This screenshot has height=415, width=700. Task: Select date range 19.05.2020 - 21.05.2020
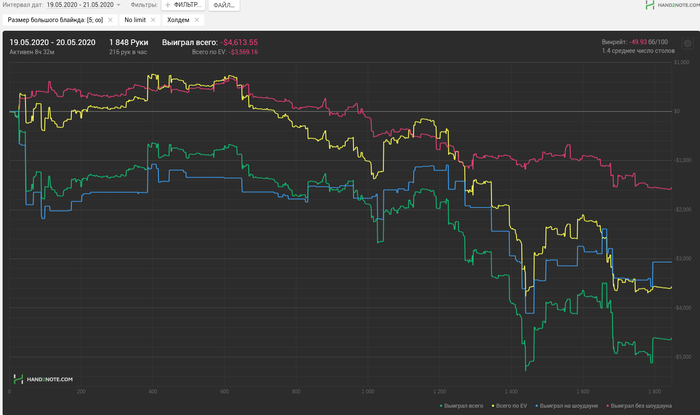(x=80, y=4)
